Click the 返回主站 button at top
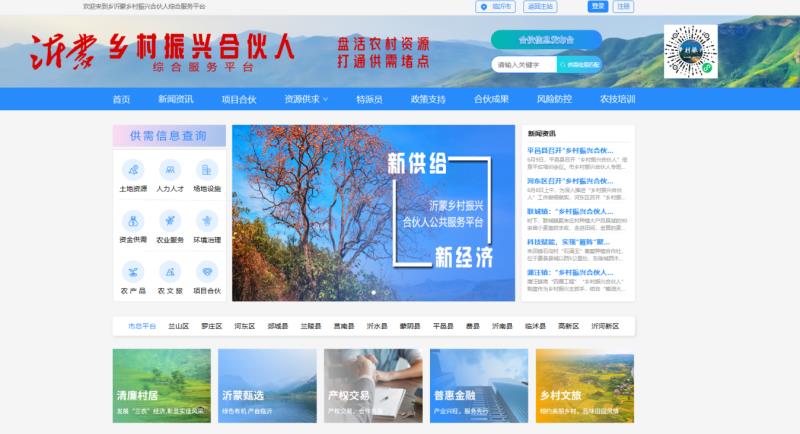800x434 pixels. coord(540,7)
